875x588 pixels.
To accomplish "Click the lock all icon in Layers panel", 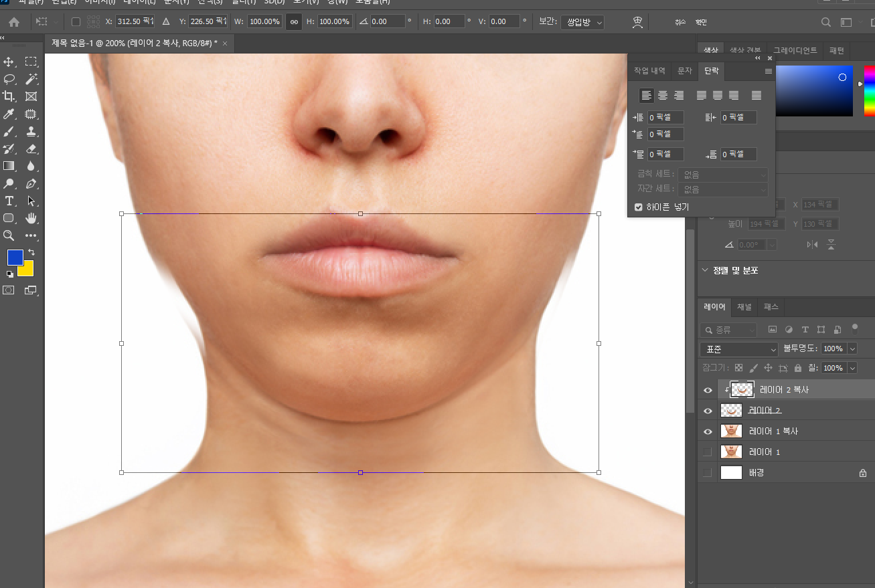I will [797, 368].
